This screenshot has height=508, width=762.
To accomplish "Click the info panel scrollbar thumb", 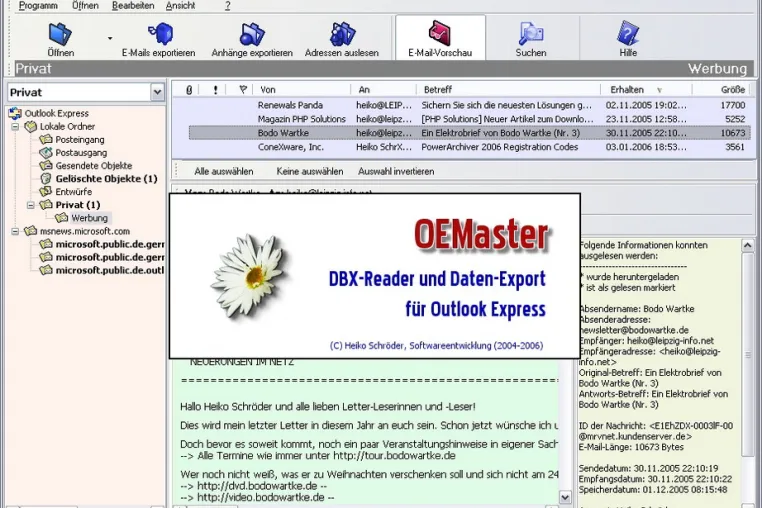I will pyautogui.click(x=747, y=355).
